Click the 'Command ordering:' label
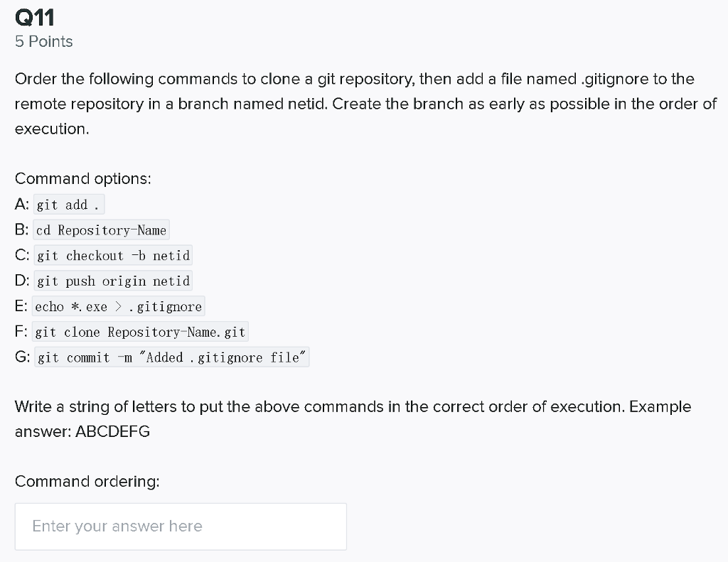The width and height of the screenshot is (728, 562). (x=86, y=482)
